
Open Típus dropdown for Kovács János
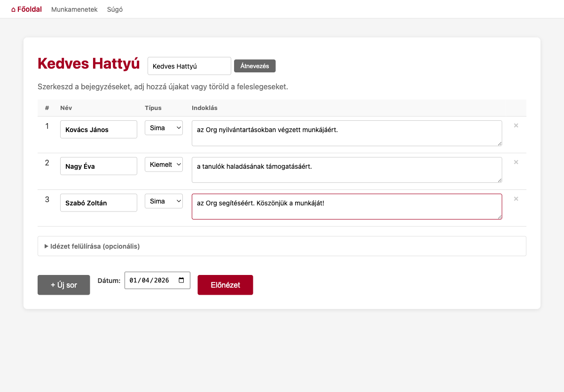pos(164,128)
